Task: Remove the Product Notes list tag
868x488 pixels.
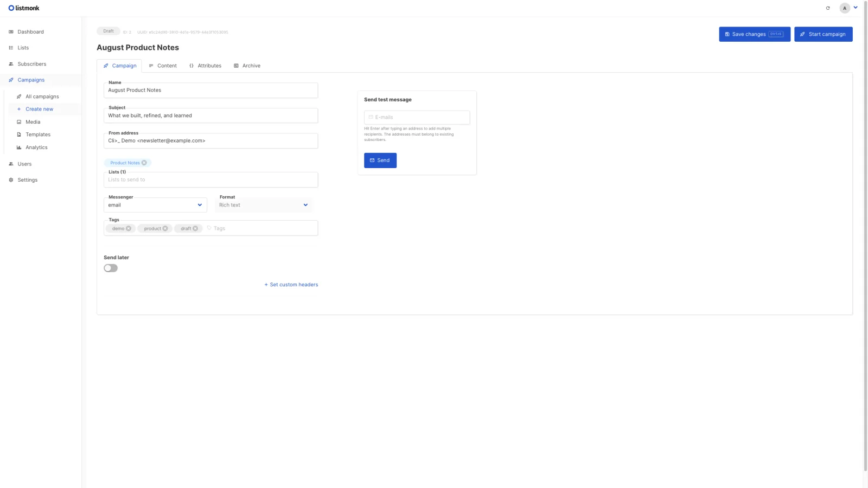Action: pyautogui.click(x=144, y=163)
